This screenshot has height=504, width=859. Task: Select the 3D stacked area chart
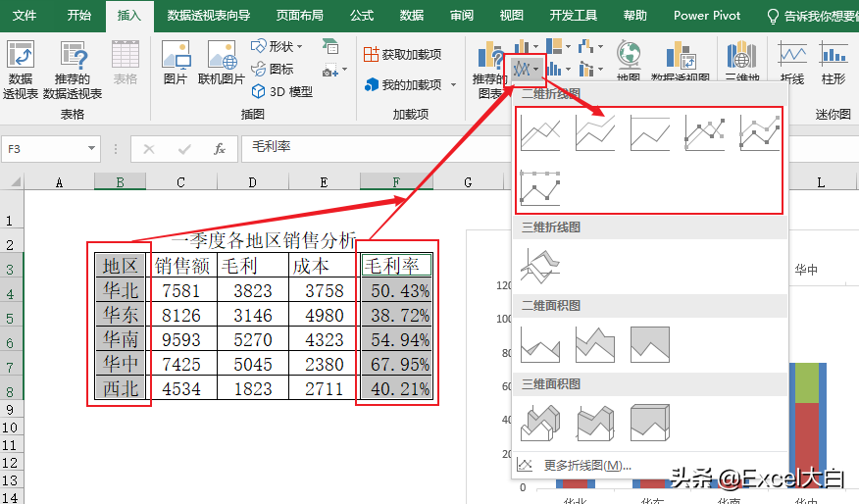[x=595, y=423]
